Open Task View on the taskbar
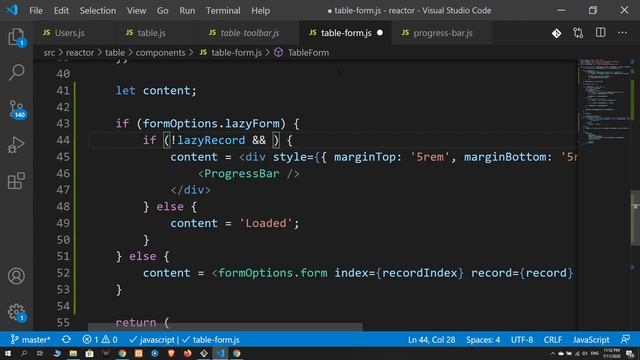Viewport: 640px width, 360px height. coord(40,353)
